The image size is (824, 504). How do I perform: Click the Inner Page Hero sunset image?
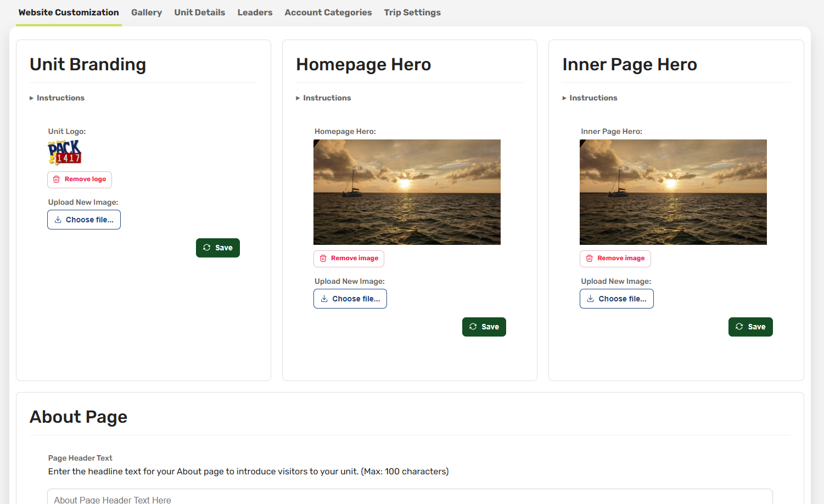673,192
